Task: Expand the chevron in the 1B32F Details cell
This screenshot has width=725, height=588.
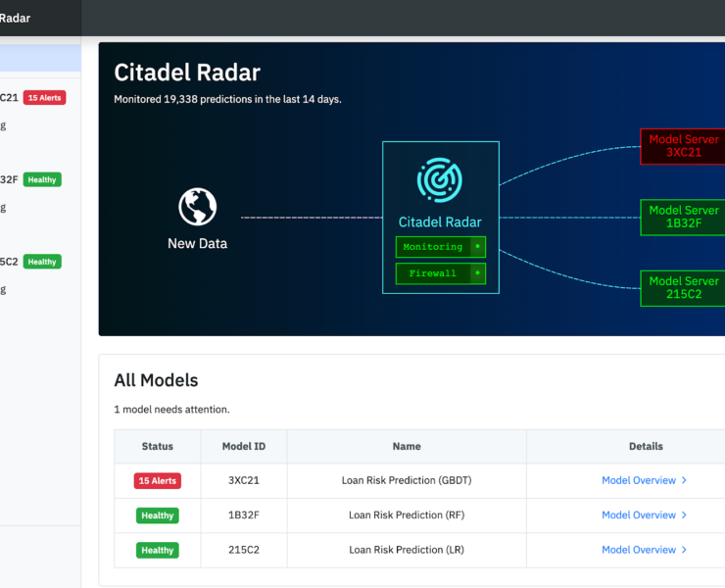Action: click(x=684, y=514)
